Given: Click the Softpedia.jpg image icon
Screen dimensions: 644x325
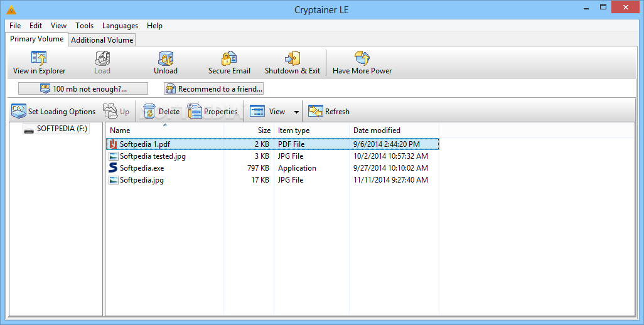Looking at the screenshot, I should (x=114, y=179).
